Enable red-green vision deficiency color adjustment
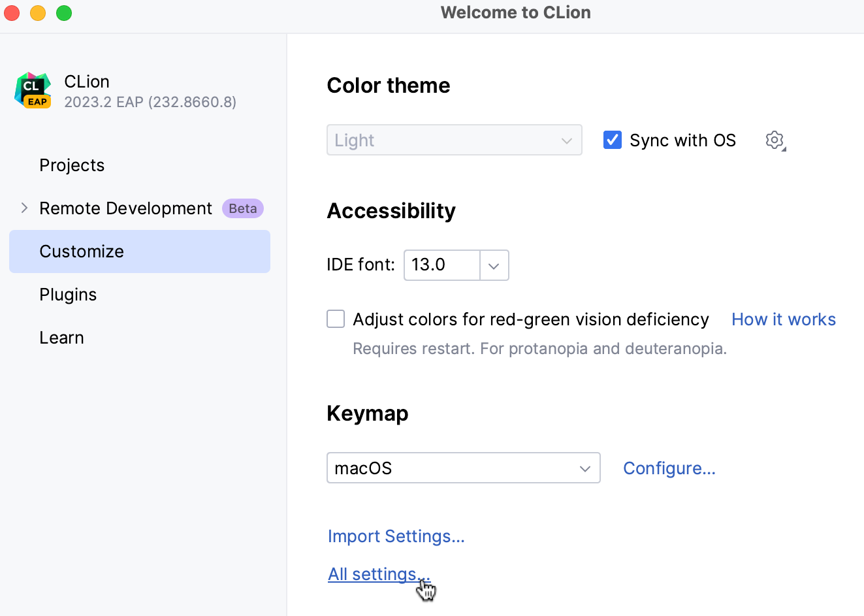864x616 pixels. tap(336, 319)
